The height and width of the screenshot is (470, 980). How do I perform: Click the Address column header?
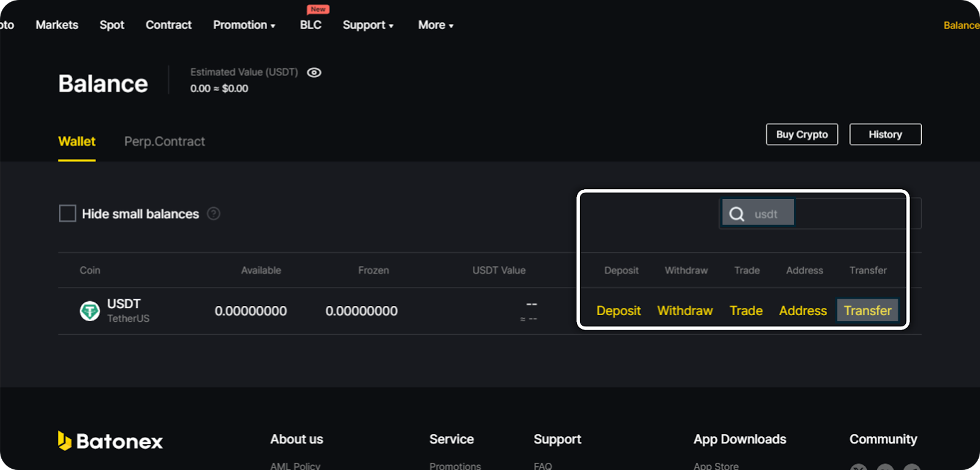805,270
